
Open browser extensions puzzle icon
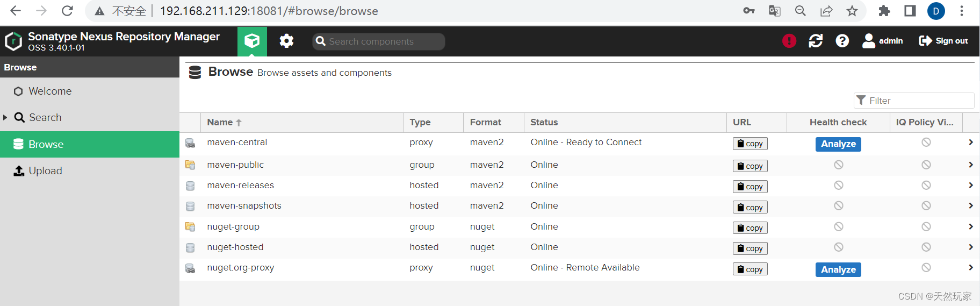(x=884, y=11)
